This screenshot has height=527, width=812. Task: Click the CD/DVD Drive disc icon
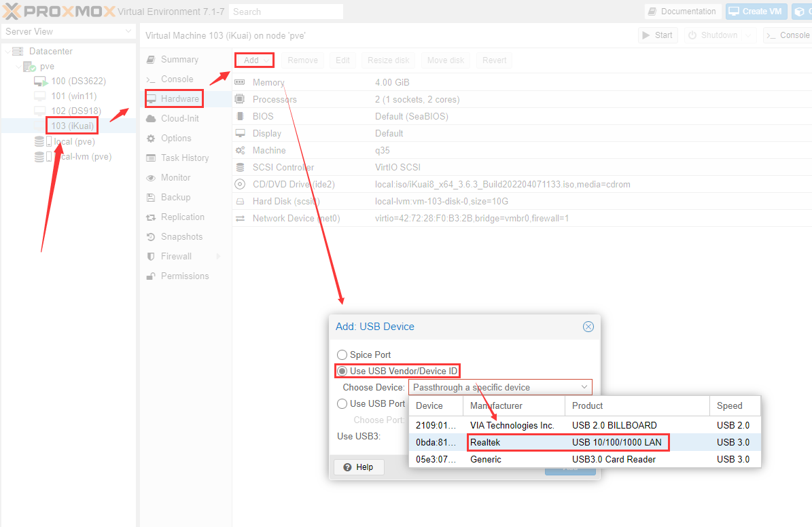[240, 184]
